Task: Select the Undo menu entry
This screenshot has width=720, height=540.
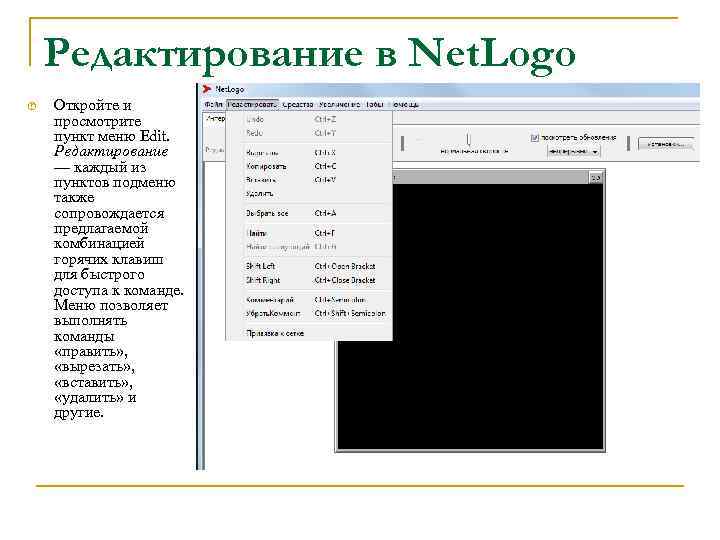Action: (309, 119)
